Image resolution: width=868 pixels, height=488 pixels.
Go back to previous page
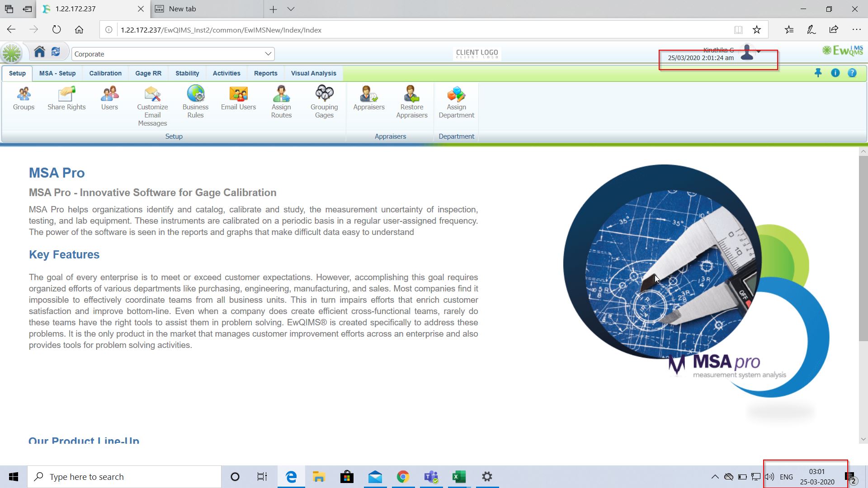tap(11, 30)
